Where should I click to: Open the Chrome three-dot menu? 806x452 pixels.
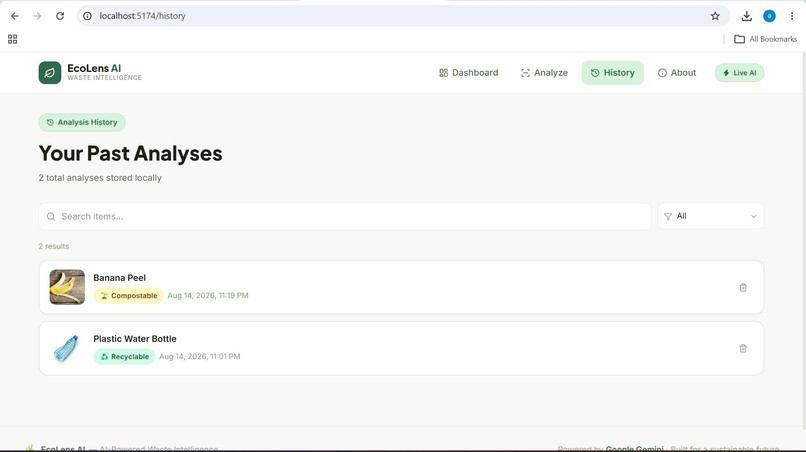(x=792, y=16)
